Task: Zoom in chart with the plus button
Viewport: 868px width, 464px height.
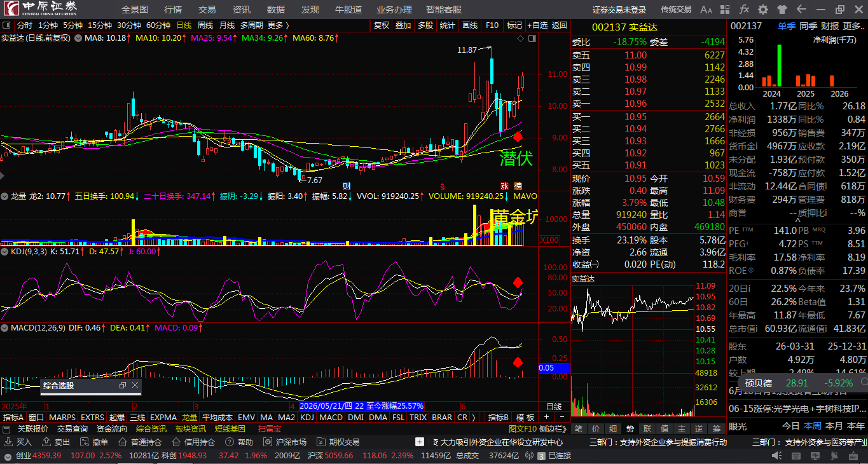Action: (x=546, y=418)
